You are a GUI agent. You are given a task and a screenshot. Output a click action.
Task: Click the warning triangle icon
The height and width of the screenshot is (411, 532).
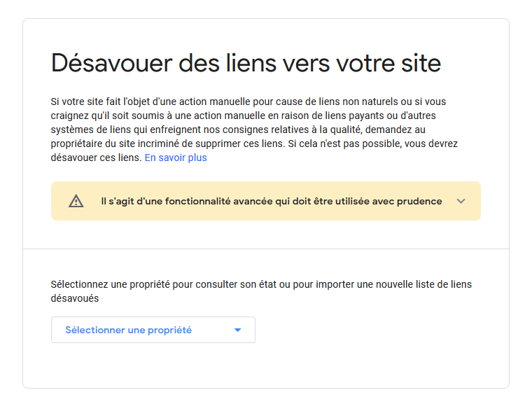click(x=76, y=201)
